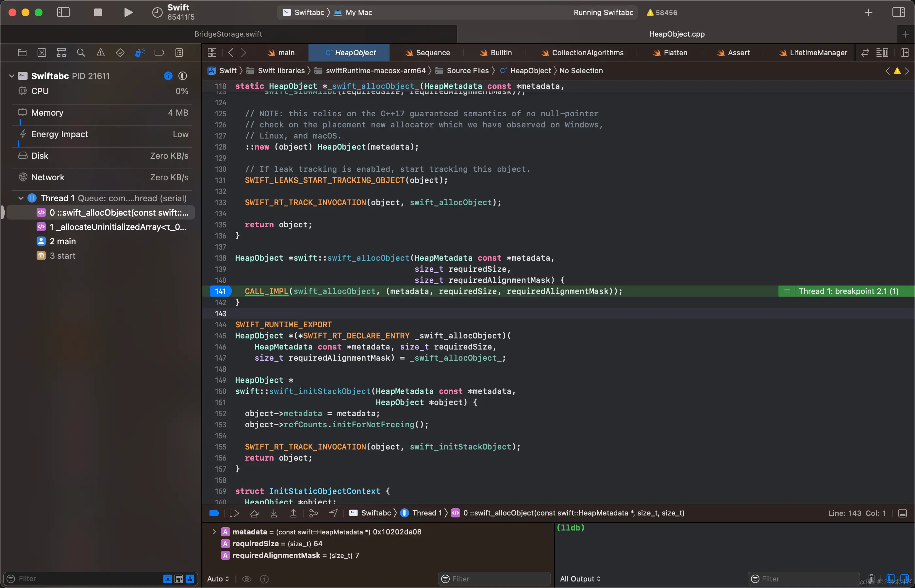Toggle the inspector panel on the right
This screenshot has height=588, width=915.
tap(898, 12)
